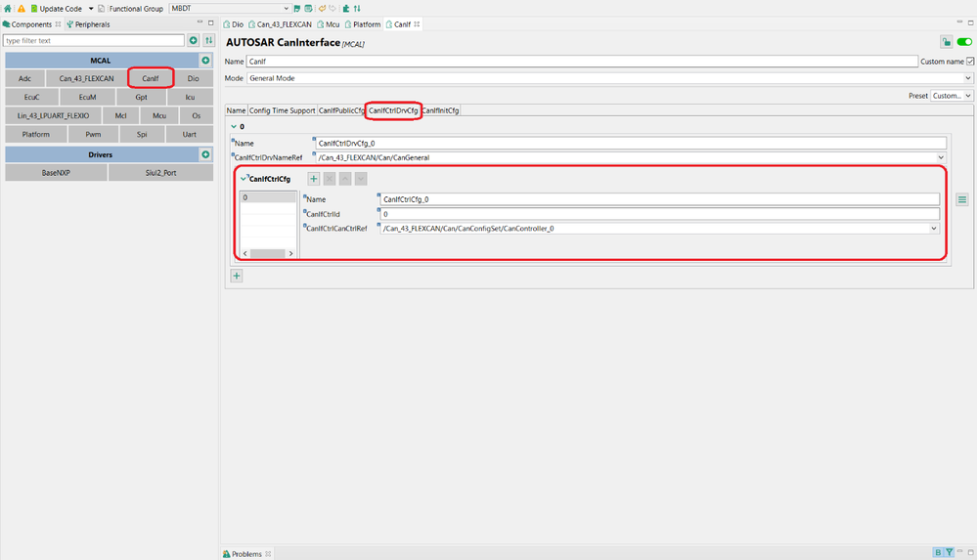The width and height of the screenshot is (977, 560).
Task: Select the Spi component
Action: pyautogui.click(x=142, y=135)
